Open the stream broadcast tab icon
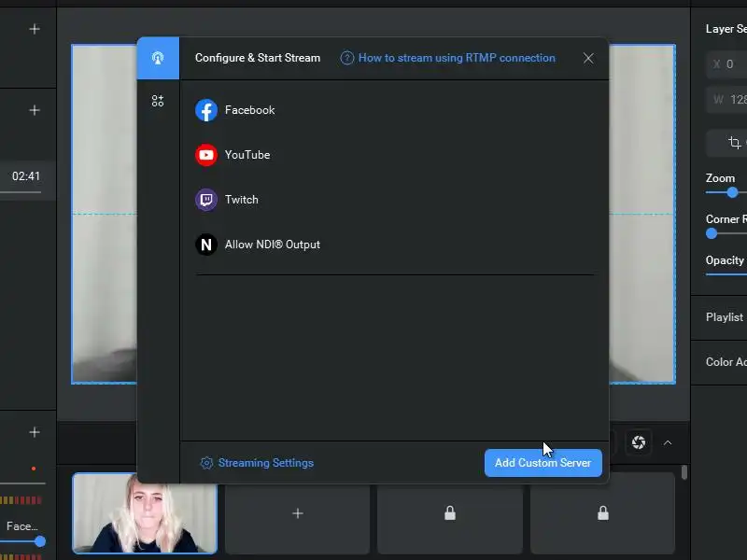Screen dimensions: 747x560 coord(158,58)
